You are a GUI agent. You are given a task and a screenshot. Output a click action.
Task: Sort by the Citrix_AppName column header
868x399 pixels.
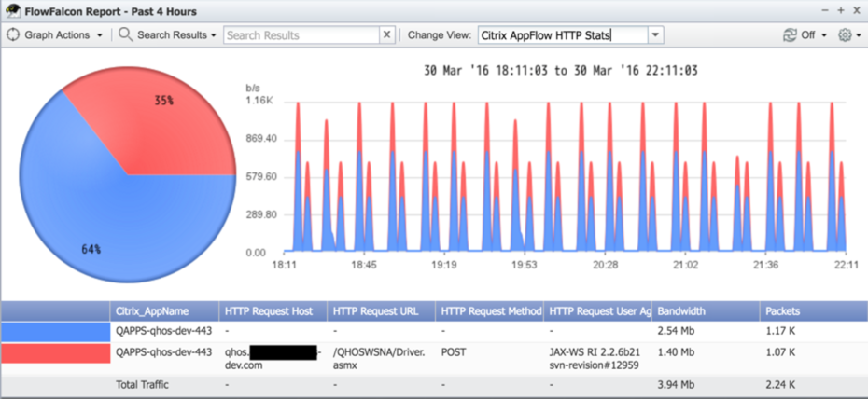coord(164,311)
